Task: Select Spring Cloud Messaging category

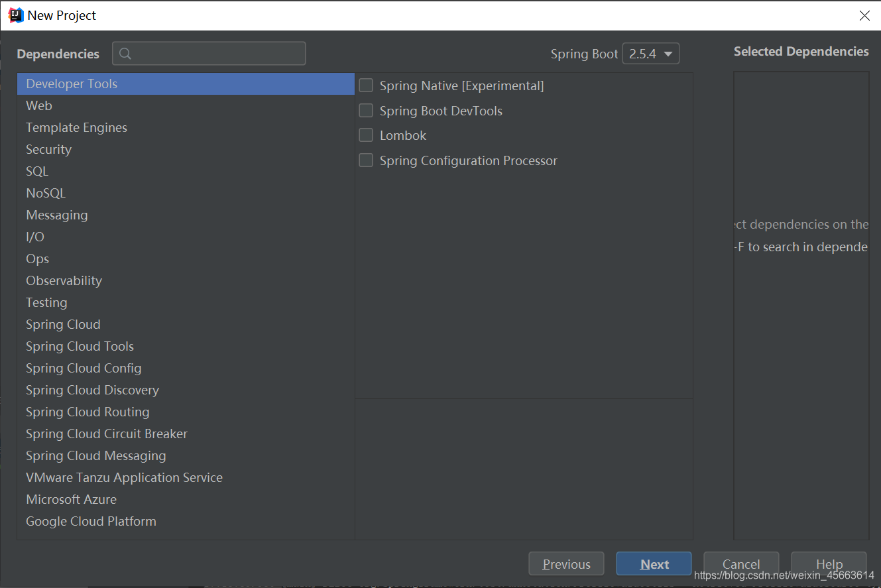Action: click(x=186, y=455)
